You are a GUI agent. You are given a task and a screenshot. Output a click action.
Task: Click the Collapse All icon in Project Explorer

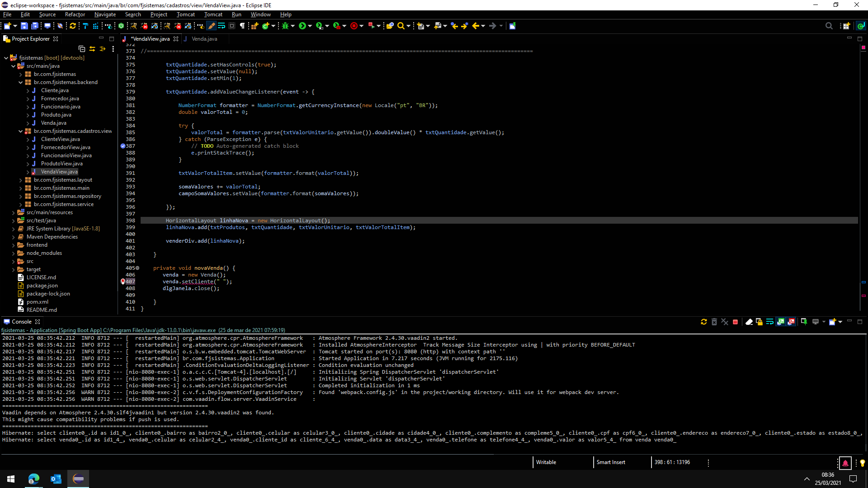pos(82,49)
